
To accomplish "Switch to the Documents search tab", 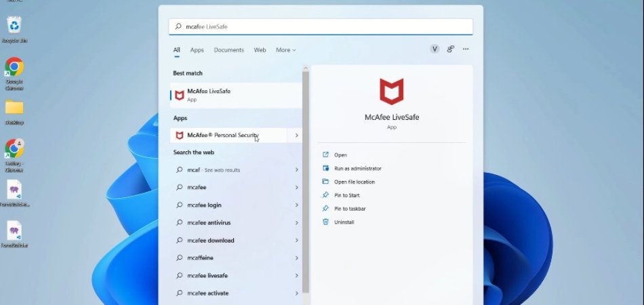I will [228, 50].
